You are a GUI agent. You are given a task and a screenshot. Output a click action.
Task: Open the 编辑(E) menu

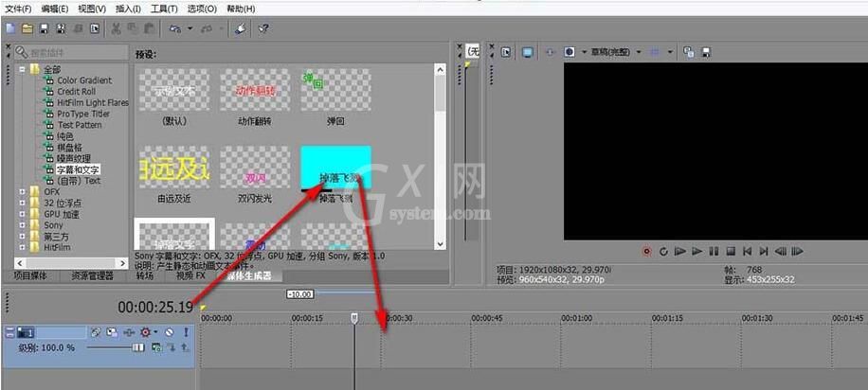(x=55, y=9)
